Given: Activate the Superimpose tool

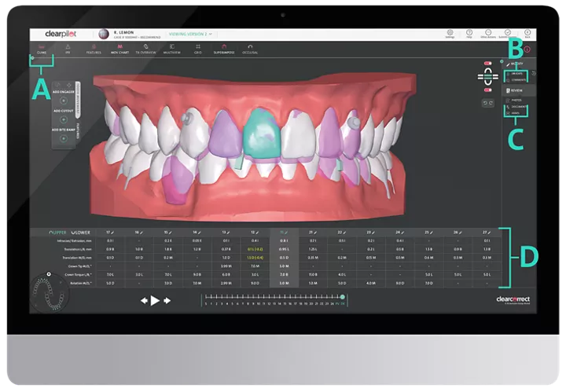Looking at the screenshot, I should tap(225, 51).
